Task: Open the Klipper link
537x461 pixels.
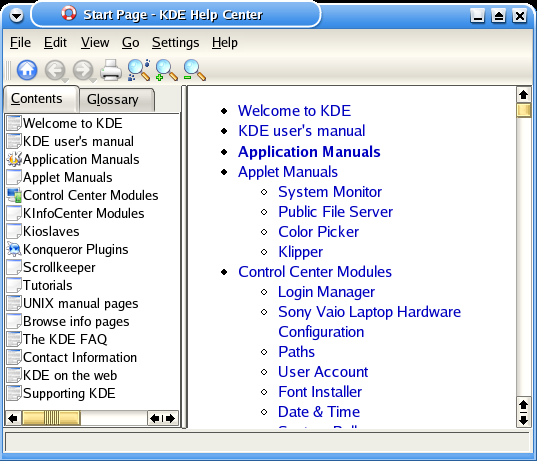Action: (x=300, y=252)
